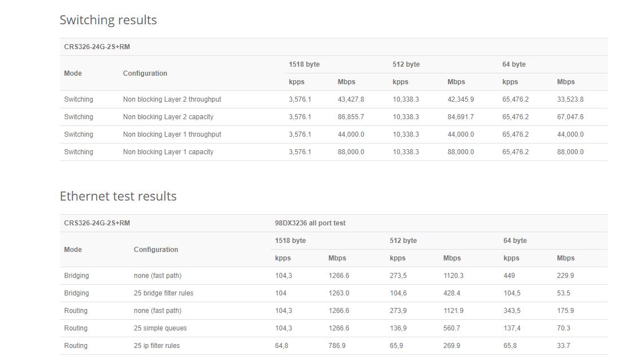Select the value 33.7
Viewport: 644px width, 361px height.
tap(563, 346)
